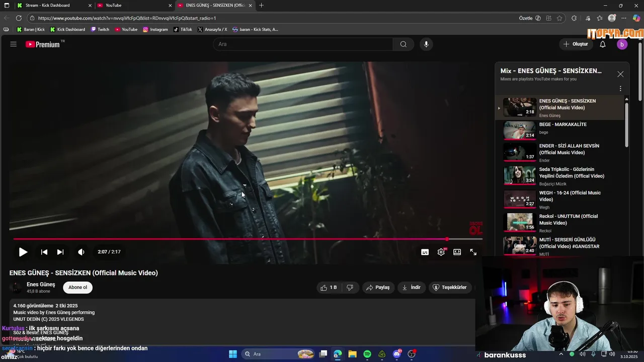Viewport: 644px width, 362px height.
Task: Open the Windows Start menu
Action: 233,354
